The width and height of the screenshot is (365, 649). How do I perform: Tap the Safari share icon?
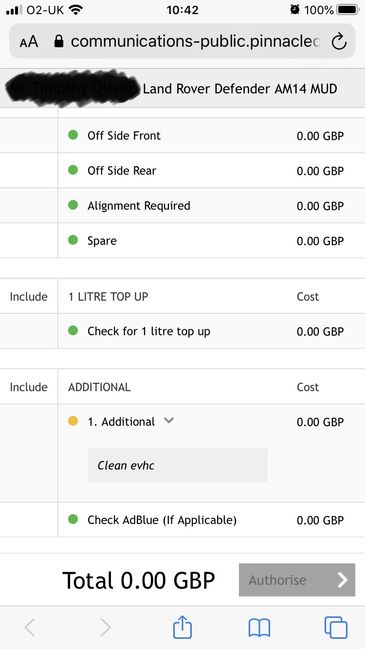(182, 627)
